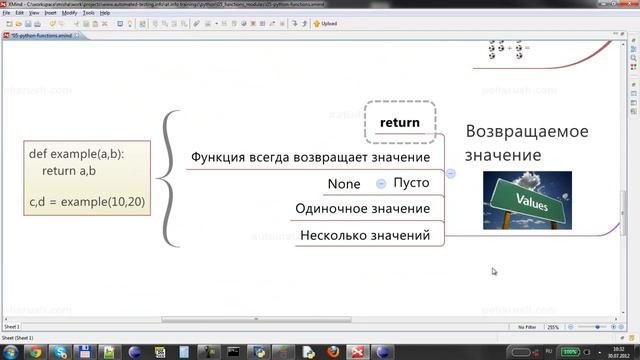
Task: Click the zoom in plus button
Action: (613, 327)
